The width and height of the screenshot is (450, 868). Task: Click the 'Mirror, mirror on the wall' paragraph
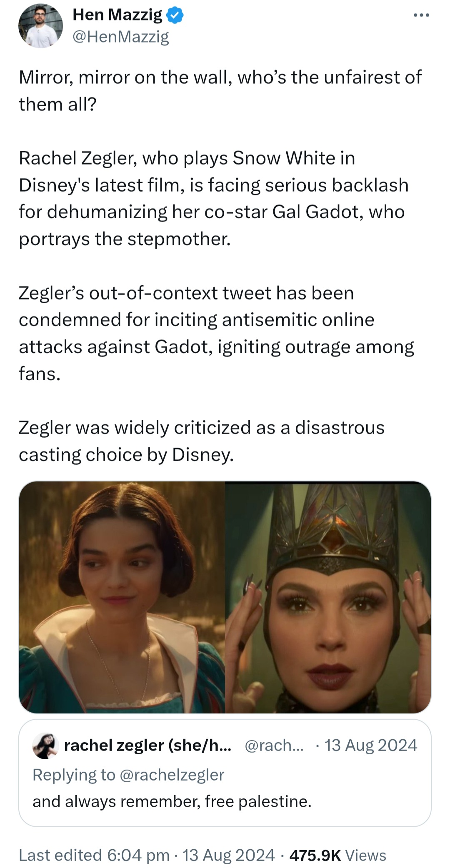(x=220, y=90)
